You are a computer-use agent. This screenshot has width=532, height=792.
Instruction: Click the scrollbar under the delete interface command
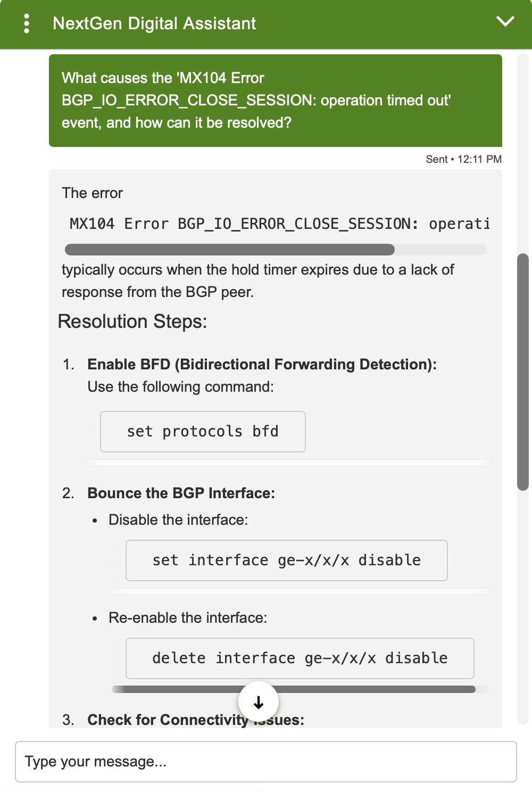pyautogui.click(x=294, y=689)
